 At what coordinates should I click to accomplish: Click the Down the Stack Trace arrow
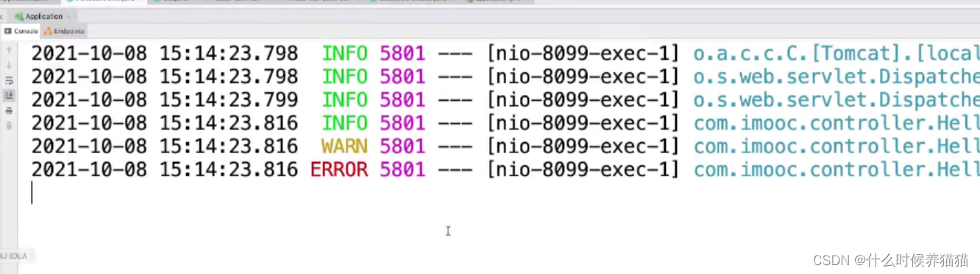(9, 65)
